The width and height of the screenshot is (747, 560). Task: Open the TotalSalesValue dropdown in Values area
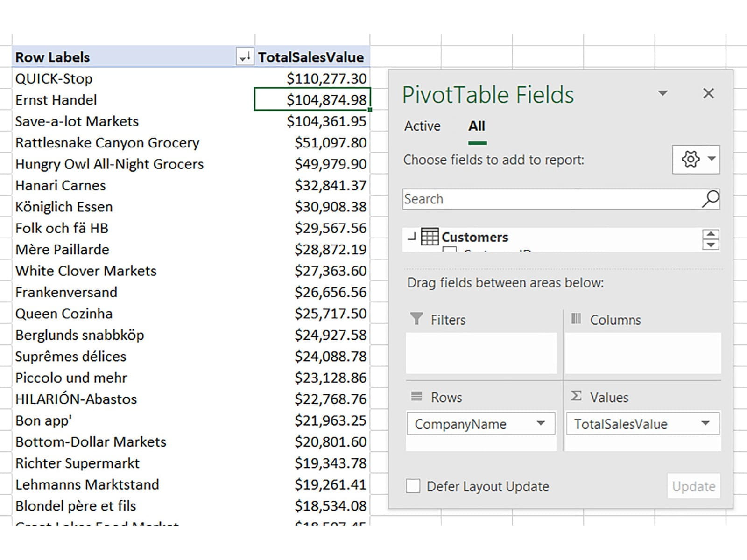(705, 424)
